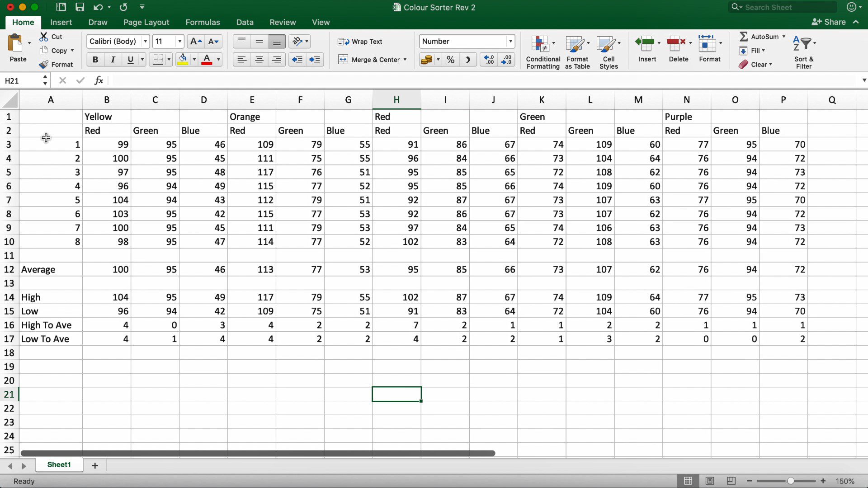Viewport: 868px width, 488px height.
Task: Toggle Italic formatting
Action: point(113,60)
